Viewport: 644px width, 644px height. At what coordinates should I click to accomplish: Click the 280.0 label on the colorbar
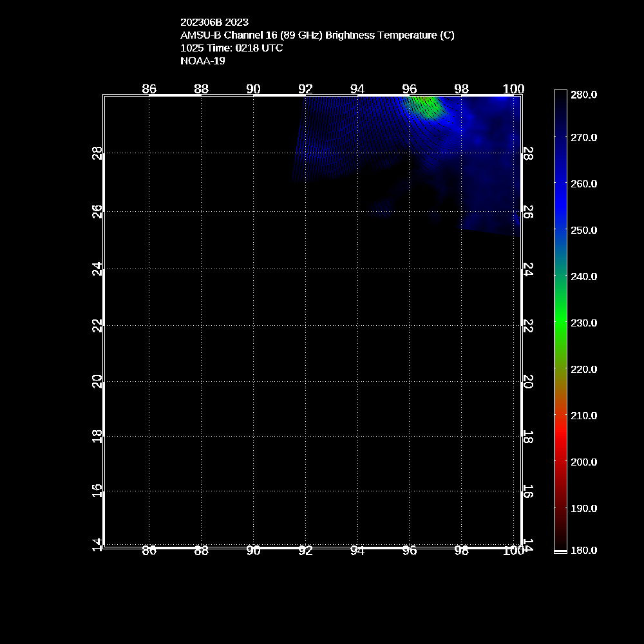point(583,95)
